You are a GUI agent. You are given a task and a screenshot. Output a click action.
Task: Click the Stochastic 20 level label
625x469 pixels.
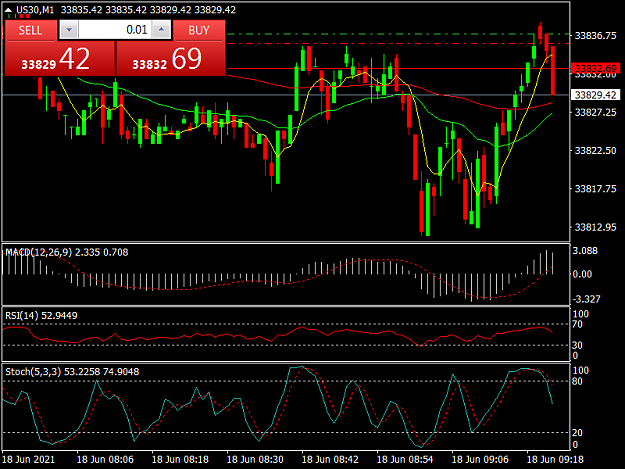[x=577, y=432]
